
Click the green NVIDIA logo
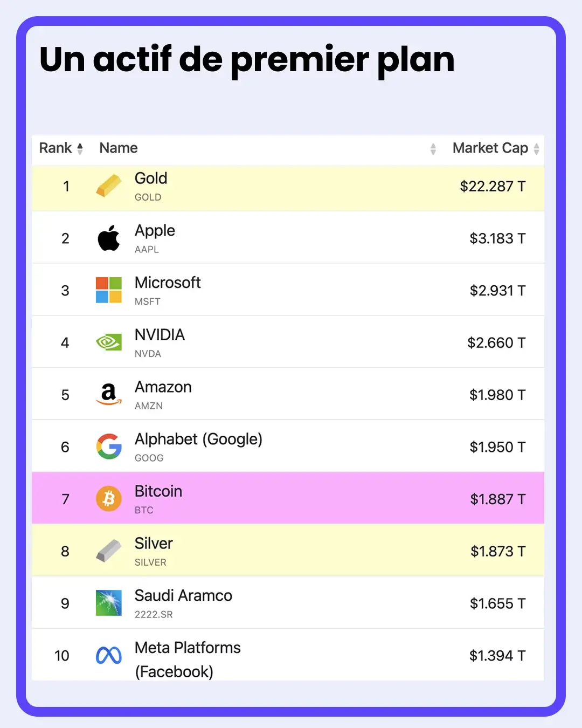(x=109, y=342)
